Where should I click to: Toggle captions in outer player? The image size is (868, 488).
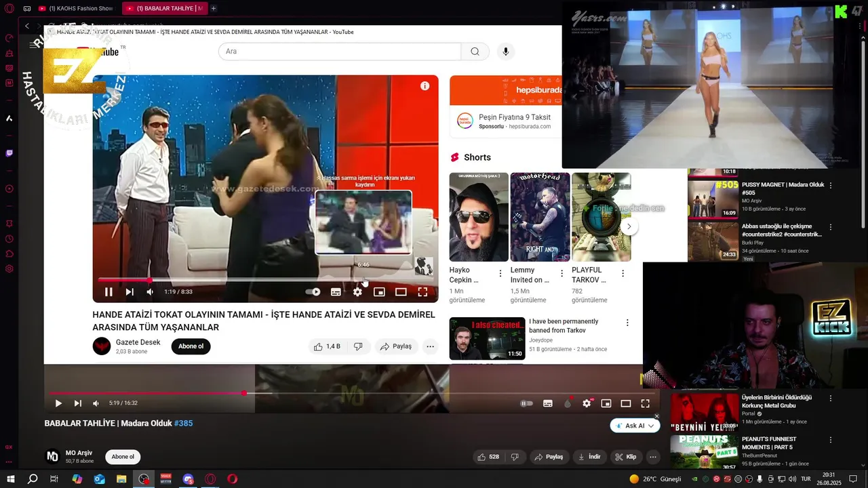tap(548, 403)
